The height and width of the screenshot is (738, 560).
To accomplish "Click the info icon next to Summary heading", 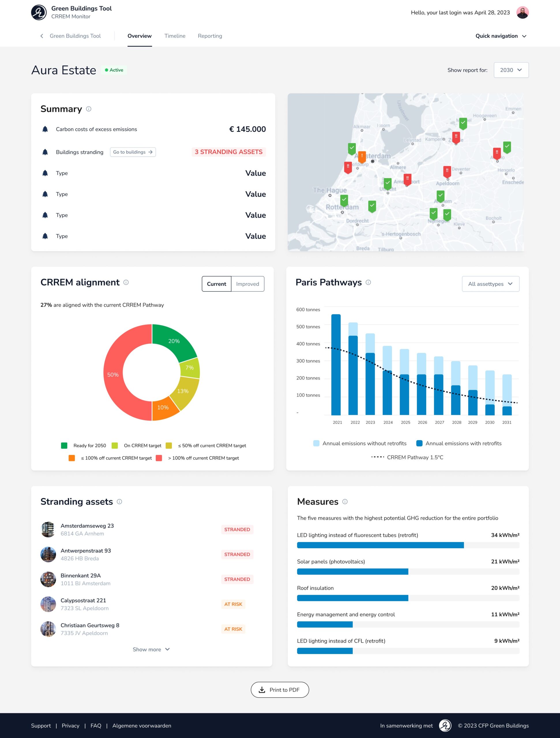I will coord(89,109).
